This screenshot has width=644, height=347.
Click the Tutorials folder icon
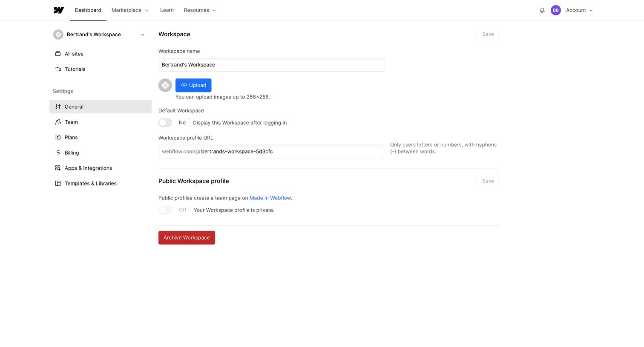(58, 69)
